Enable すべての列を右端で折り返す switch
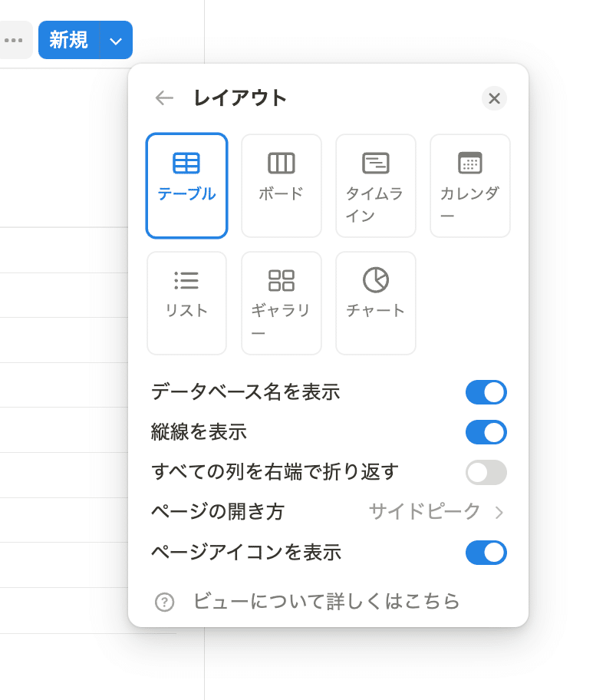This screenshot has height=700, width=606. 486,472
